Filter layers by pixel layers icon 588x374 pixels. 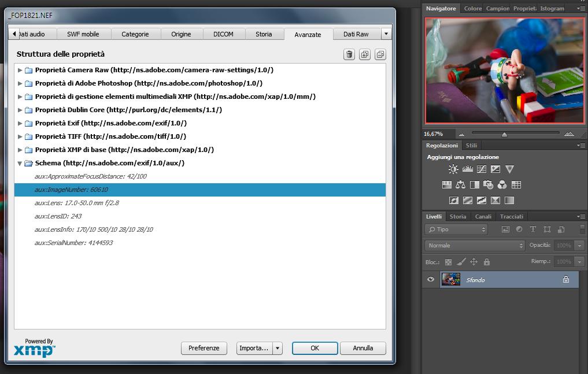pos(505,229)
